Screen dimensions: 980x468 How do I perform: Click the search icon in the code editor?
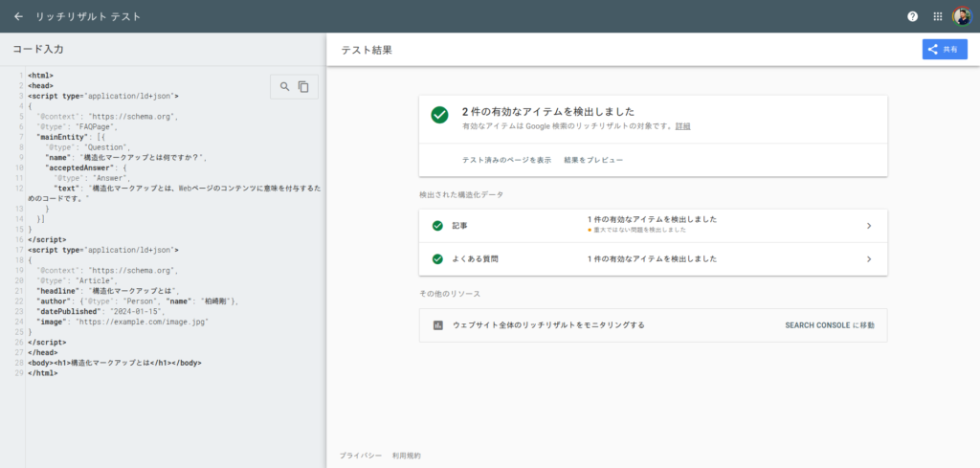pyautogui.click(x=284, y=87)
